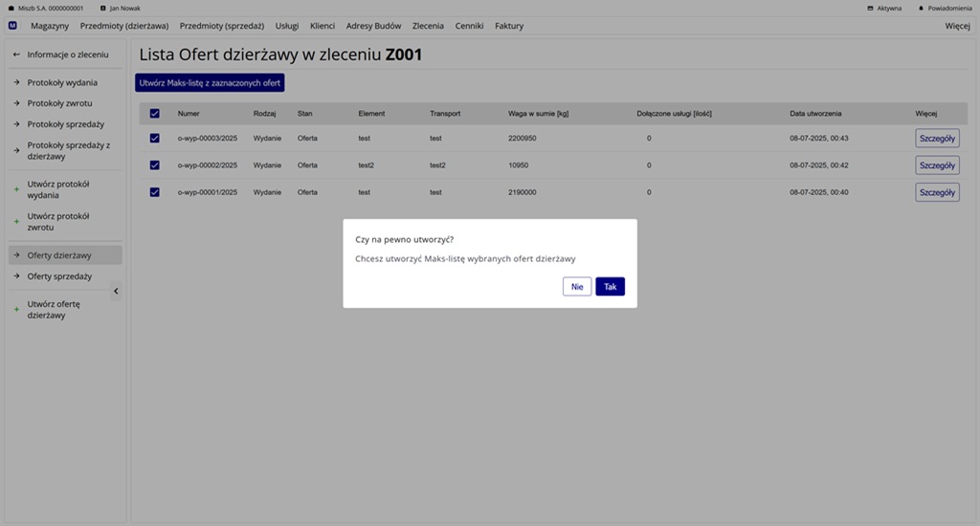This screenshot has height=526, width=980.
Task: Confirm creation with the Tak button
Action: 610,287
